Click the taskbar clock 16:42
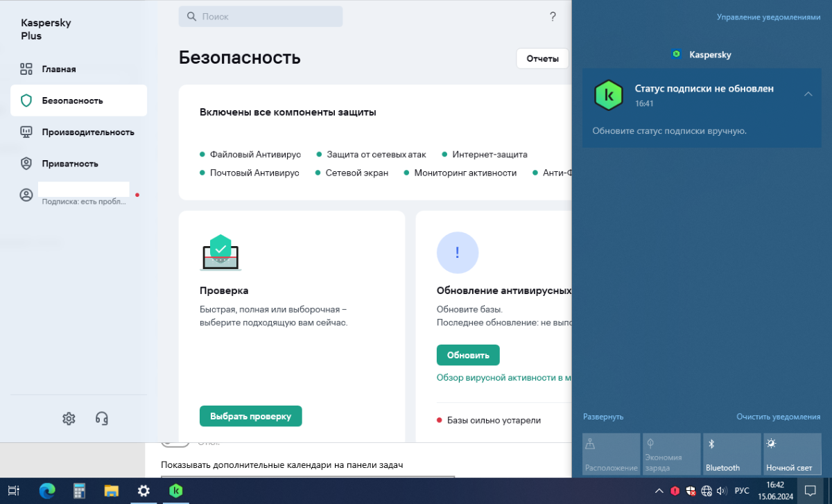Screen dimensions: 832x504 click(775, 491)
